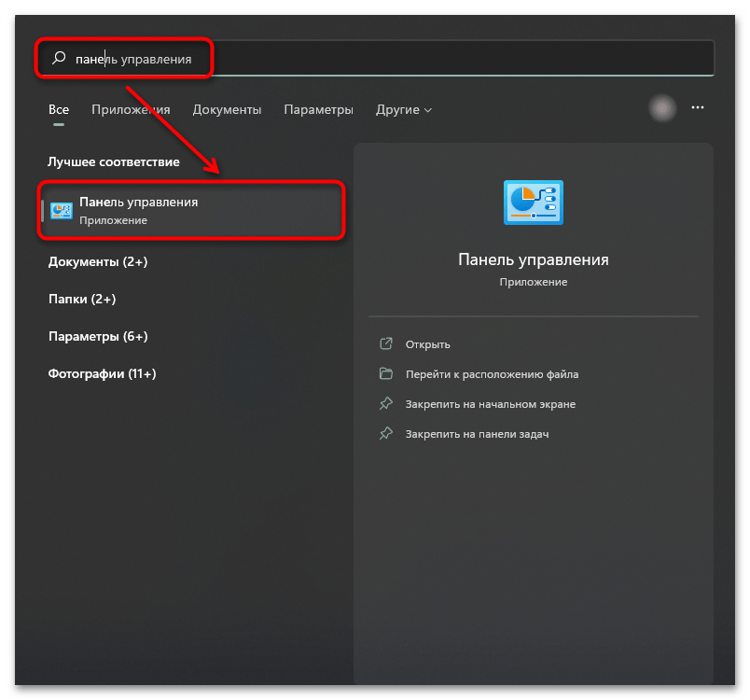This screenshot has height=700, width=750.
Task: Expand the Документы (2+) results group
Action: 98,262
